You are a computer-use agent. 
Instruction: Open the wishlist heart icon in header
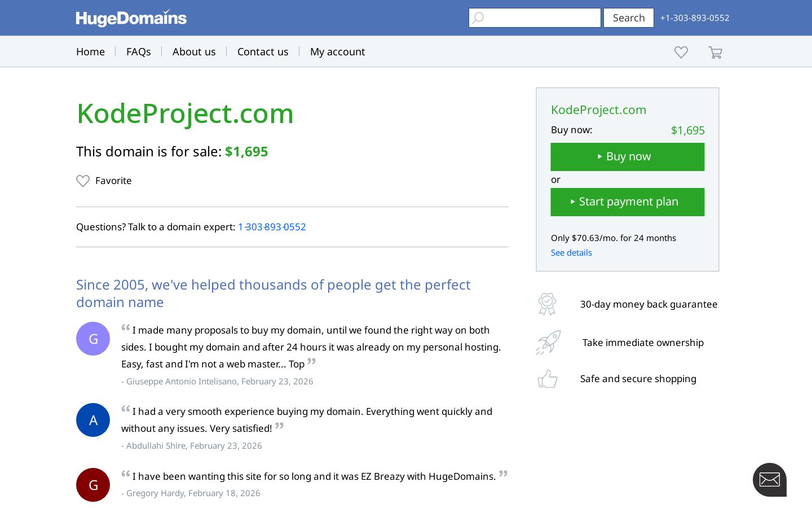(681, 52)
